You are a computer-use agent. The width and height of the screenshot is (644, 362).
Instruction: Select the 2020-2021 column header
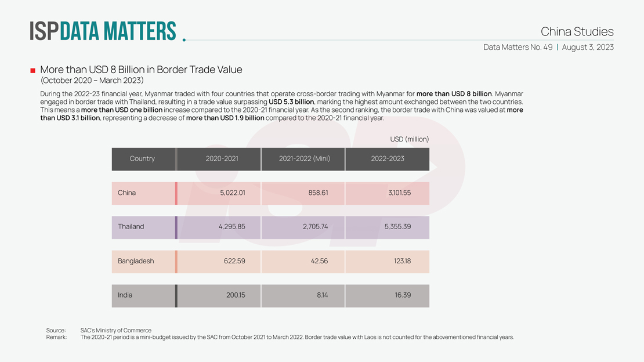(222, 159)
